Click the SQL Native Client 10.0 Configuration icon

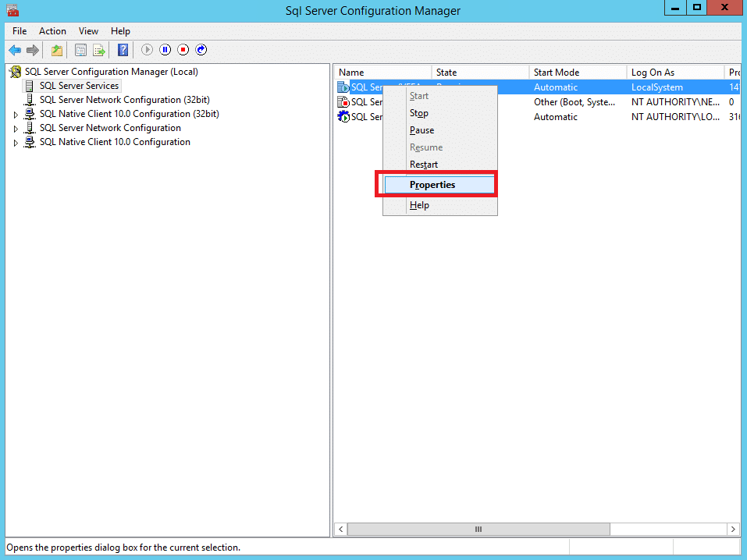[30, 142]
